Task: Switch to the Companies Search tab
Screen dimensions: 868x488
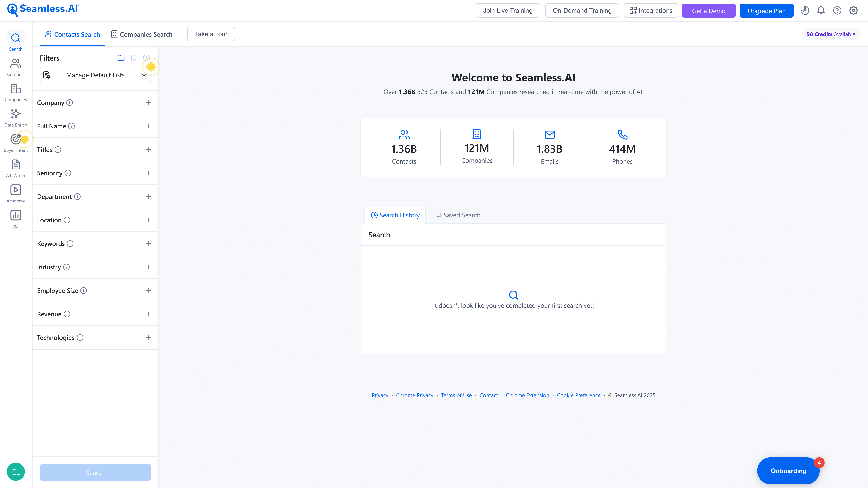Action: pos(142,34)
